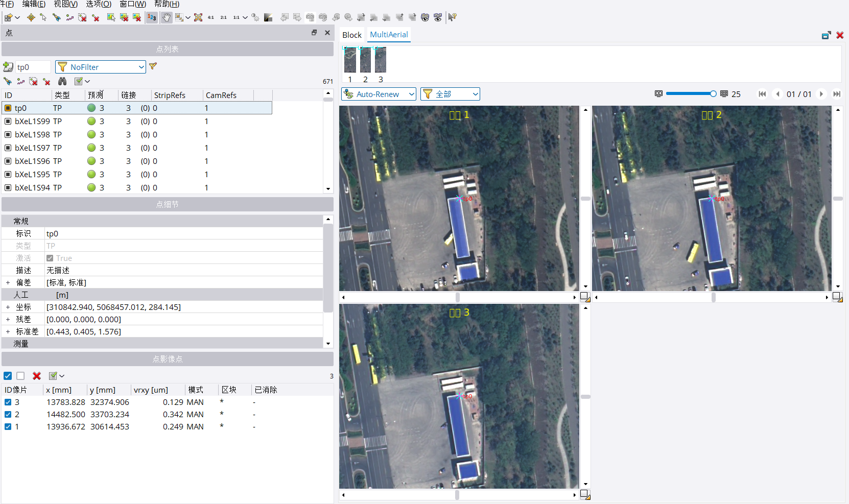Expand the 标准差 standard deviation row

[x=8, y=332]
